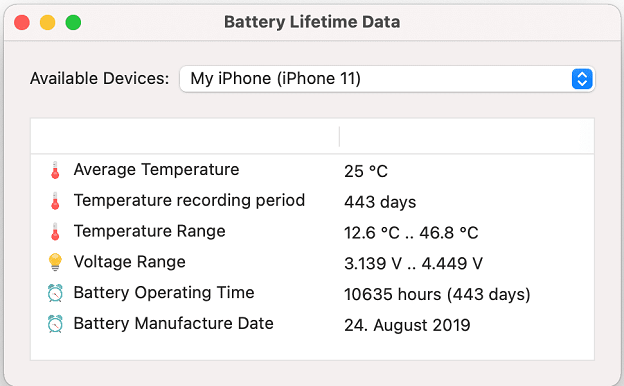Zoom window with the green button

point(73,22)
